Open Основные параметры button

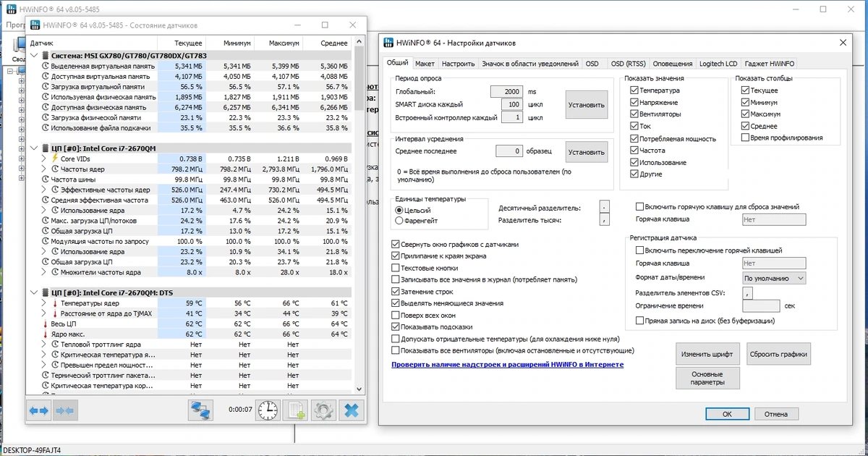point(707,379)
